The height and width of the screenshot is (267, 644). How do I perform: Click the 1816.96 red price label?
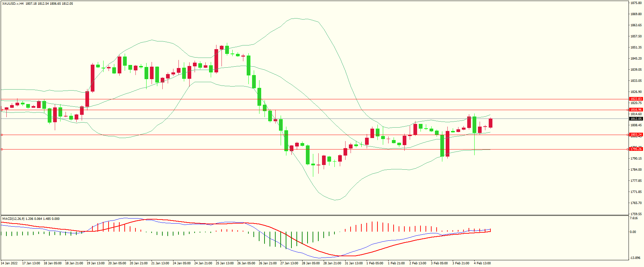tap(636, 110)
